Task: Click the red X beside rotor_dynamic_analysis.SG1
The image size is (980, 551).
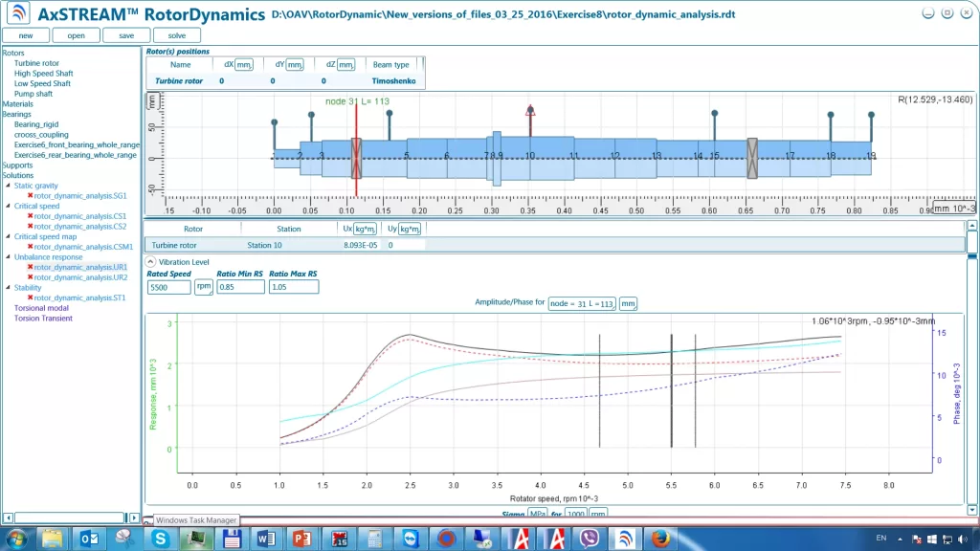Action: point(30,195)
